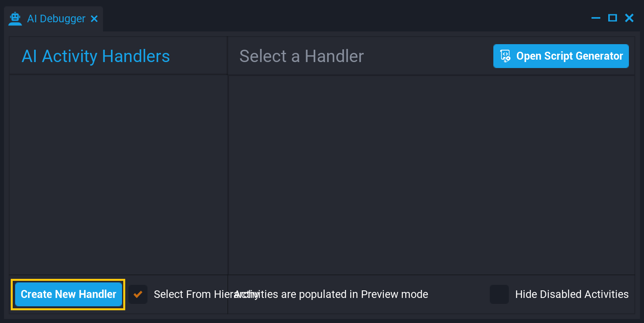Click inside the empty handler list panel
Viewport: 644px width, 323px height.
tap(118, 175)
